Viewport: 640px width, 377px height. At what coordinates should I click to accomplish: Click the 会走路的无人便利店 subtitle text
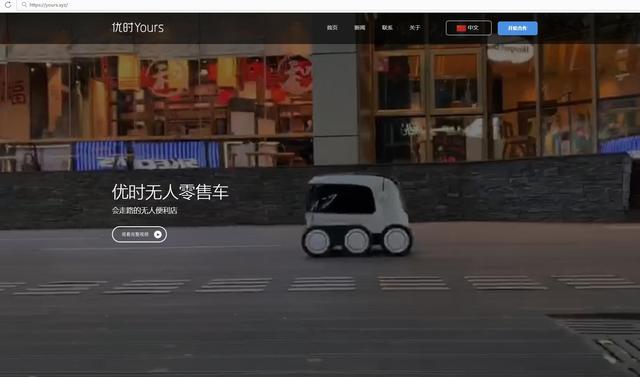click(x=144, y=211)
